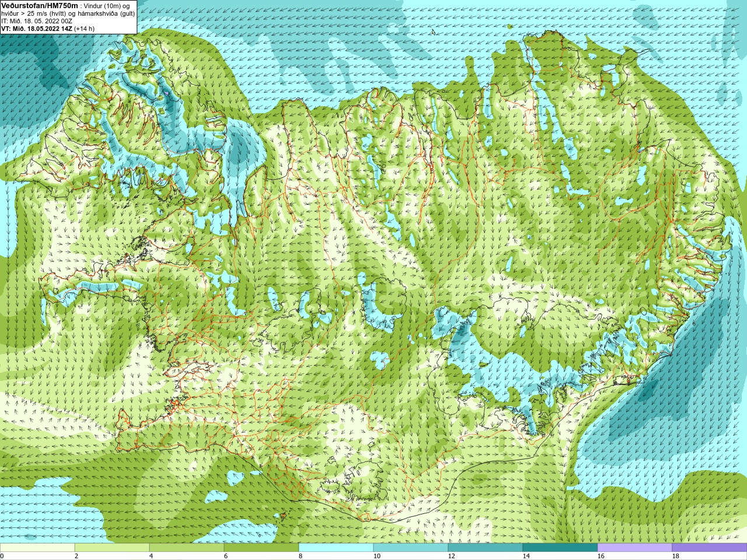
Task: Click the legend scale label "6"
Action: [226, 556]
